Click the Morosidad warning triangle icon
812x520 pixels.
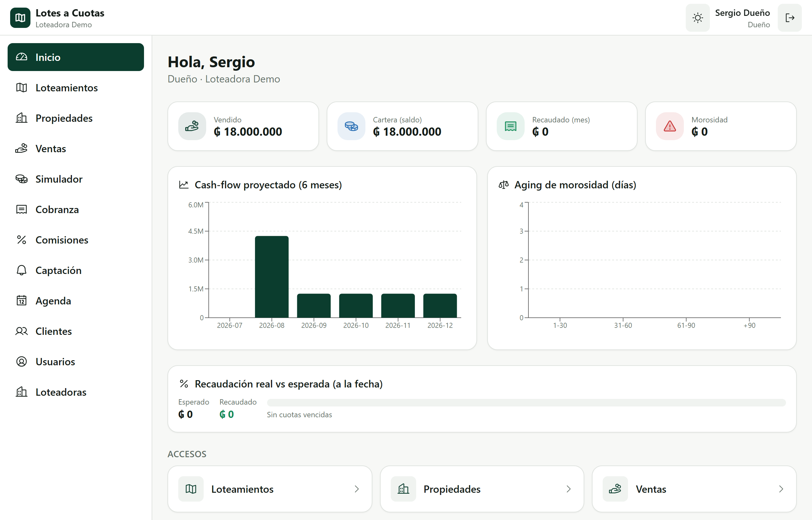[x=670, y=126]
